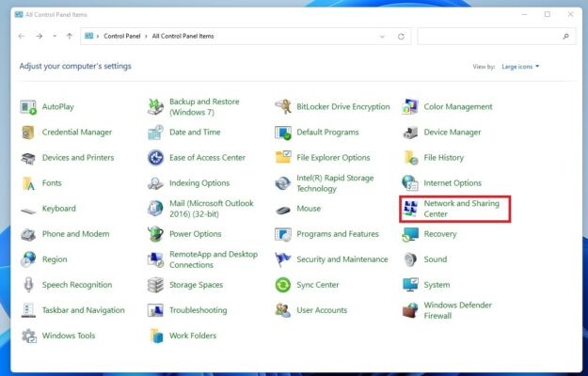The width and height of the screenshot is (588, 376).
Task: Click the Fonts icon
Action: (28, 183)
